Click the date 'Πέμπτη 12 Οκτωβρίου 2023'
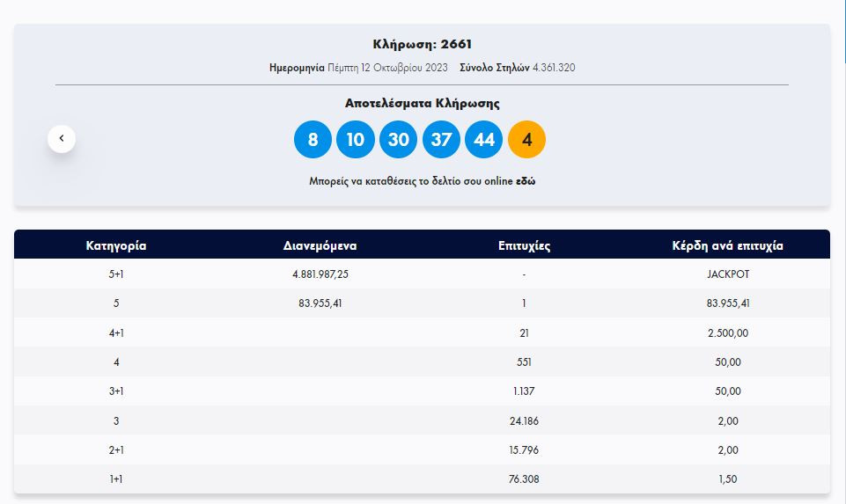846x504 pixels. coord(387,68)
